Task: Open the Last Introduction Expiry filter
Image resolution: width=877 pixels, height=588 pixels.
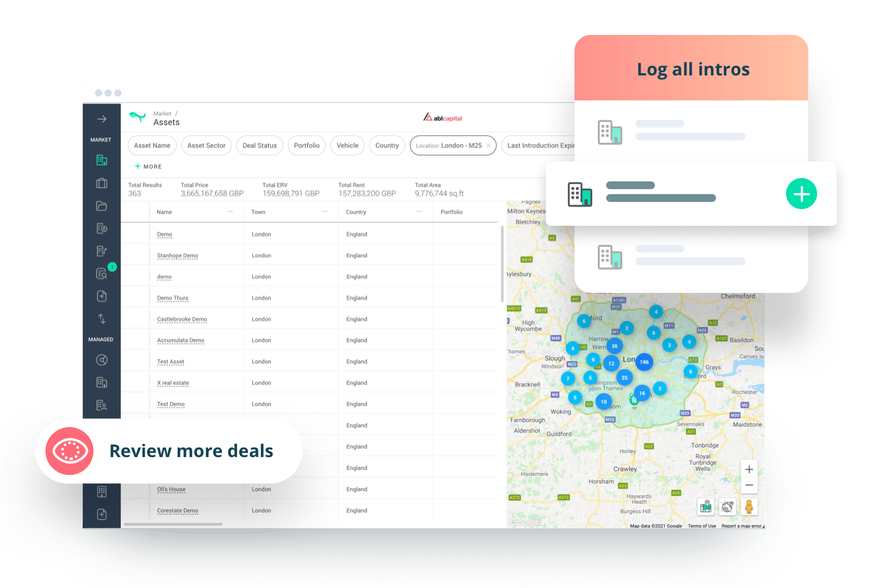Action: pyautogui.click(x=538, y=146)
